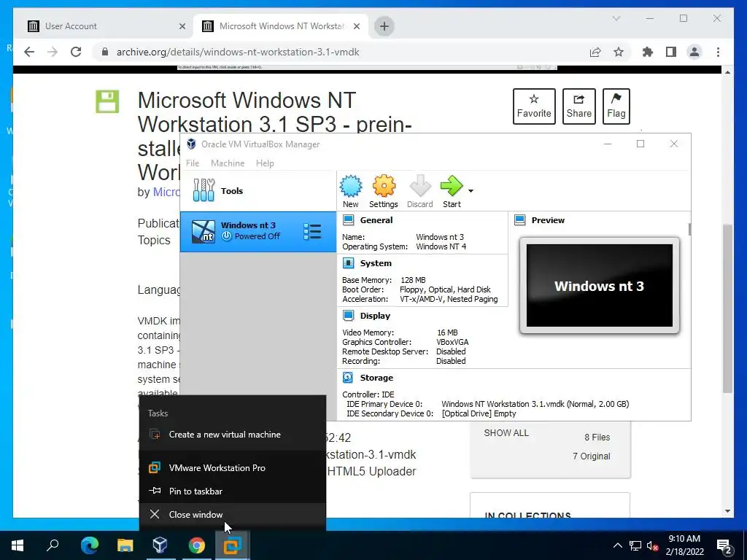Screen dimensions: 747x560
Task: Open a new Chrome tab
Action: [x=384, y=26]
